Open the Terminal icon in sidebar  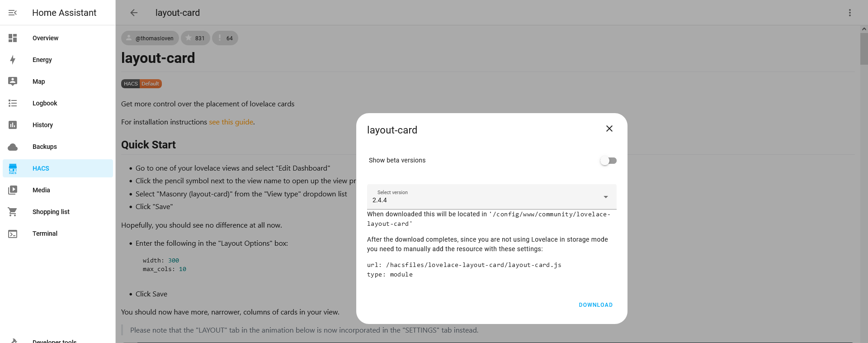(x=13, y=233)
